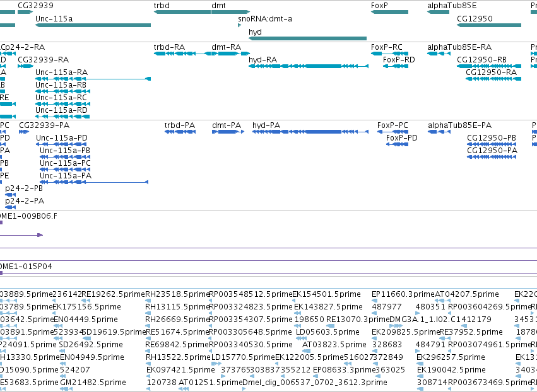
Task: Select the CG12950-RA transcript label
Action: (x=491, y=72)
